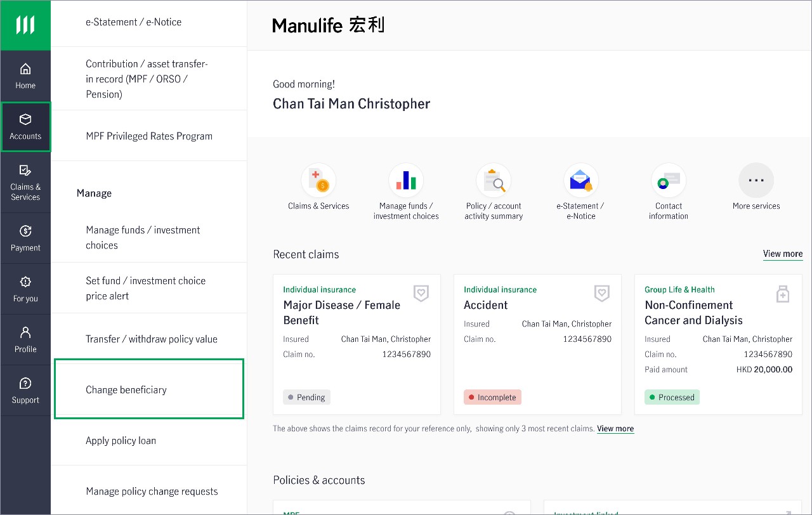Click the Claims & Services shortcut icon
This screenshot has width=812, height=515.
pos(318,181)
